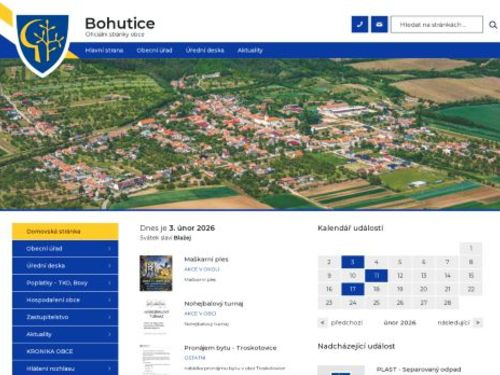The image size is (500, 375).
Task: Open the Pronájem bytu document thumbnail
Action: coord(156,359)
